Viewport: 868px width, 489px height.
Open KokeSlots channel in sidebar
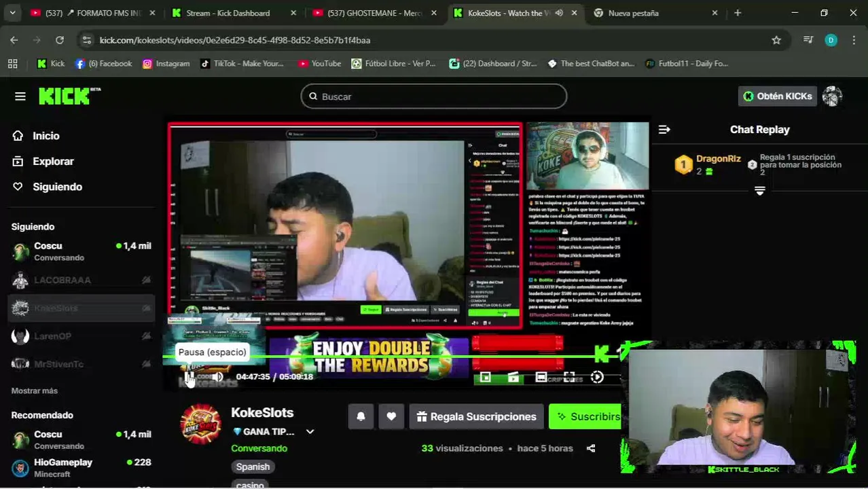click(x=82, y=308)
